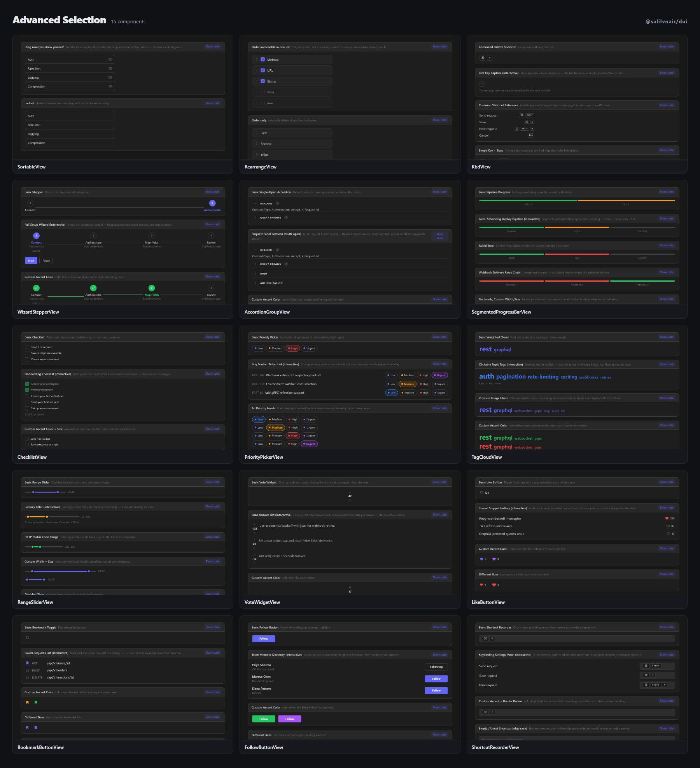Screen dimensions: 700x768
Task: Click the orange bookmark icon
Action: (27, 702)
